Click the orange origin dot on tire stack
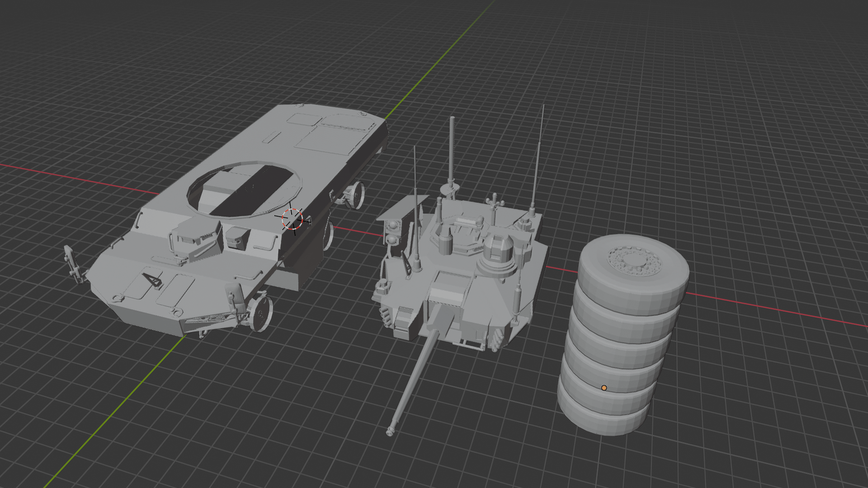The height and width of the screenshot is (488, 868). (604, 388)
